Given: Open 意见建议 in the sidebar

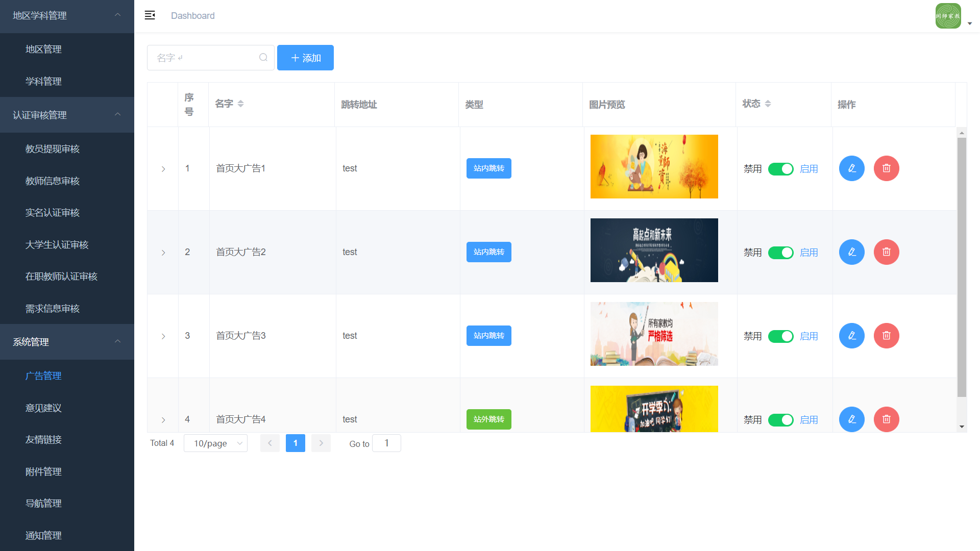Looking at the screenshot, I should (x=43, y=408).
